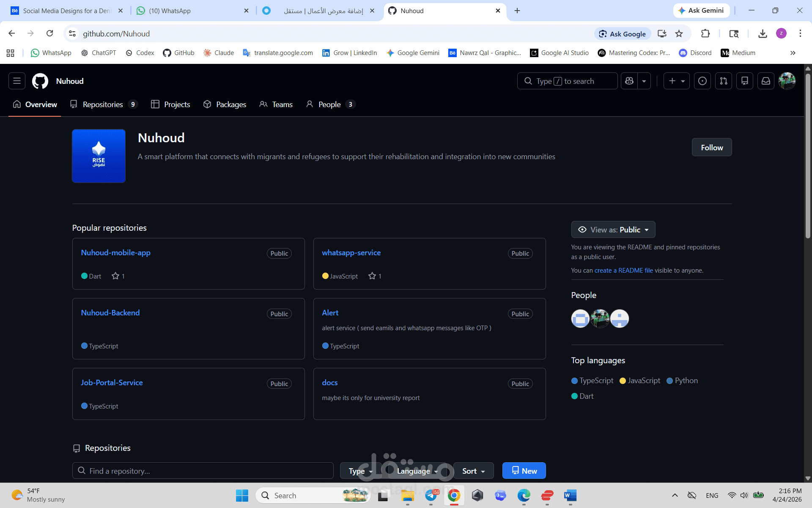The height and width of the screenshot is (508, 812).
Task: View stargazers of whatsapp-service
Action: (375, 276)
